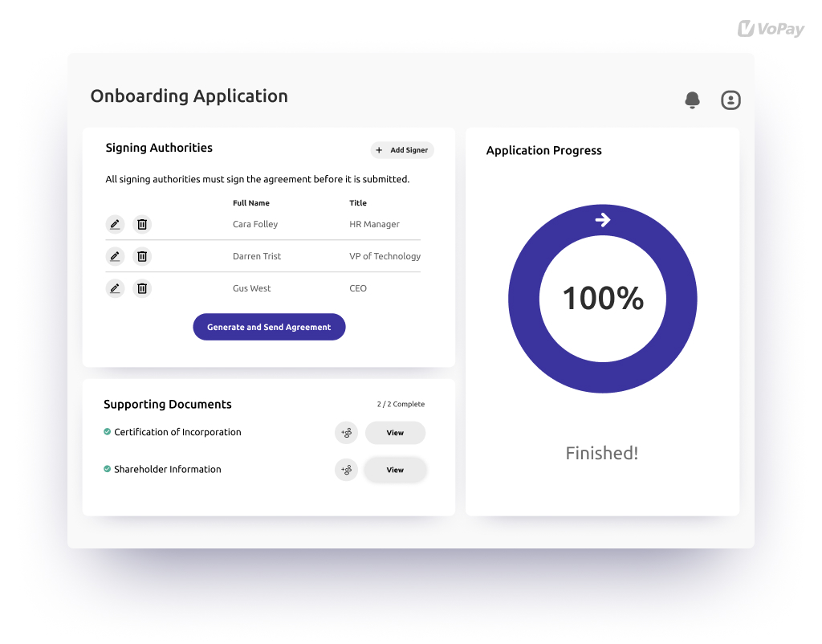The width and height of the screenshot is (822, 644).
Task: Open the user account icon
Action: (730, 100)
